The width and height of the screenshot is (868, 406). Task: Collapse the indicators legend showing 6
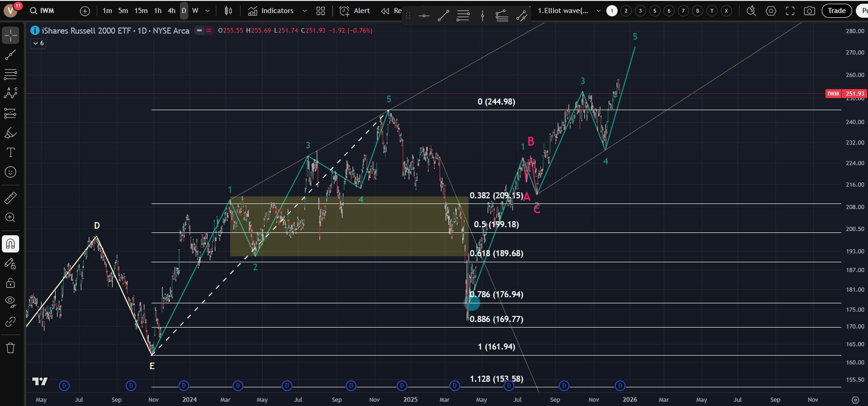point(38,43)
